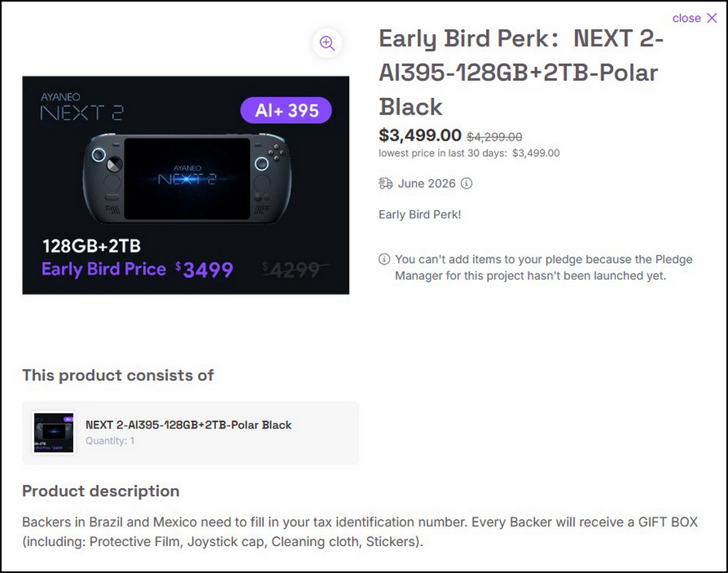This screenshot has height=573, width=728.
Task: Click the AI+ 395 purple badge on the image
Action: tap(286, 110)
